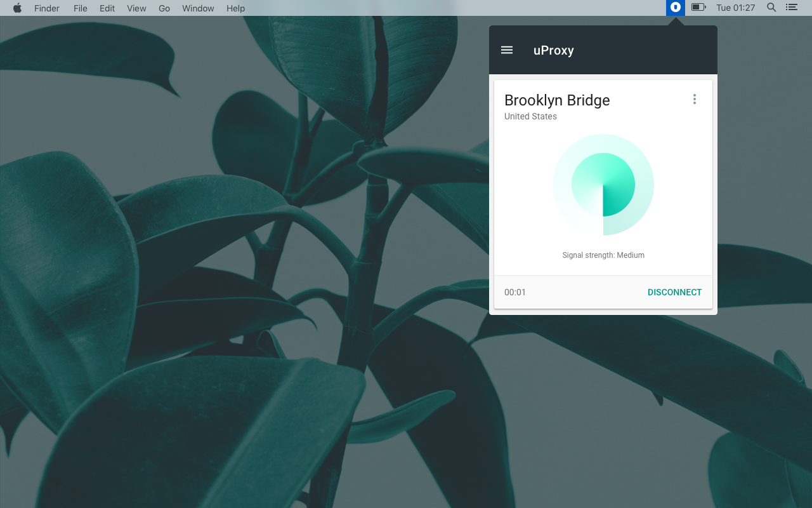Screen dimensions: 812x508
Task: Click the Tue 01:27 clock
Action: [736, 8]
